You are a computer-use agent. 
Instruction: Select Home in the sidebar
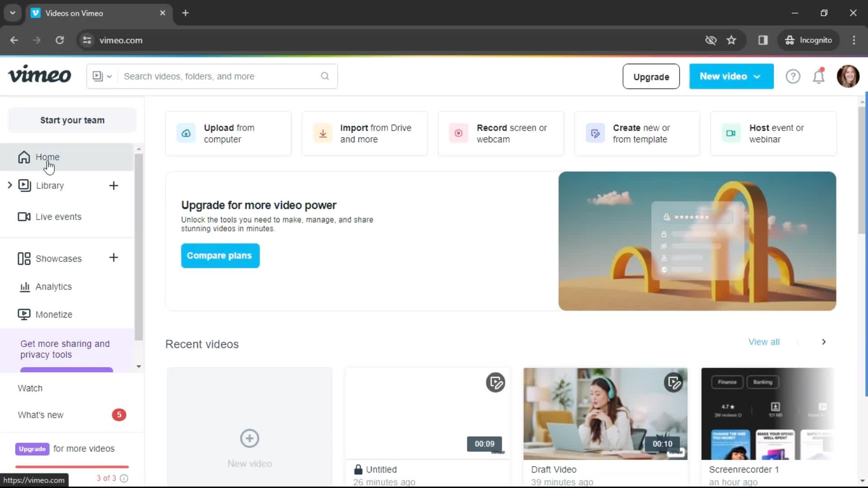pyautogui.click(x=67, y=157)
